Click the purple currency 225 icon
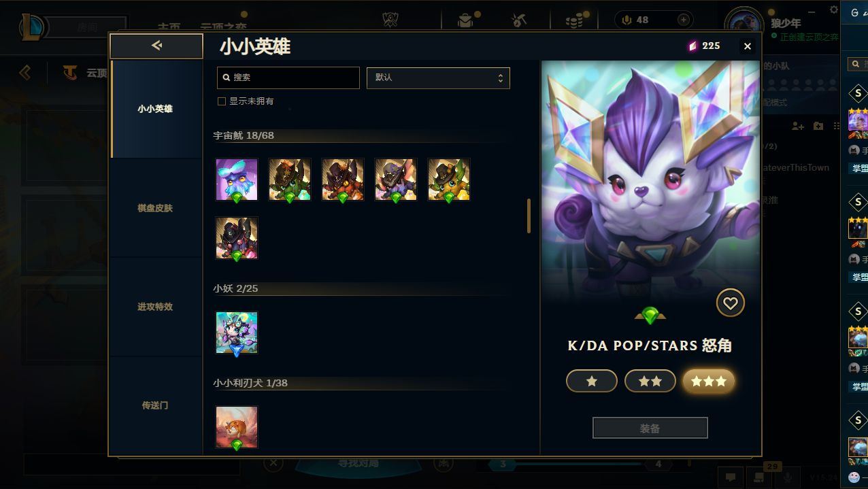868x489 pixels. (x=692, y=46)
